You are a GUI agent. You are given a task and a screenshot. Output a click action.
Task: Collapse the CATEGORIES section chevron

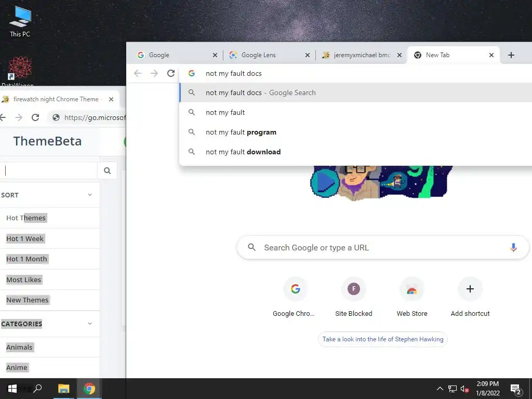point(90,323)
